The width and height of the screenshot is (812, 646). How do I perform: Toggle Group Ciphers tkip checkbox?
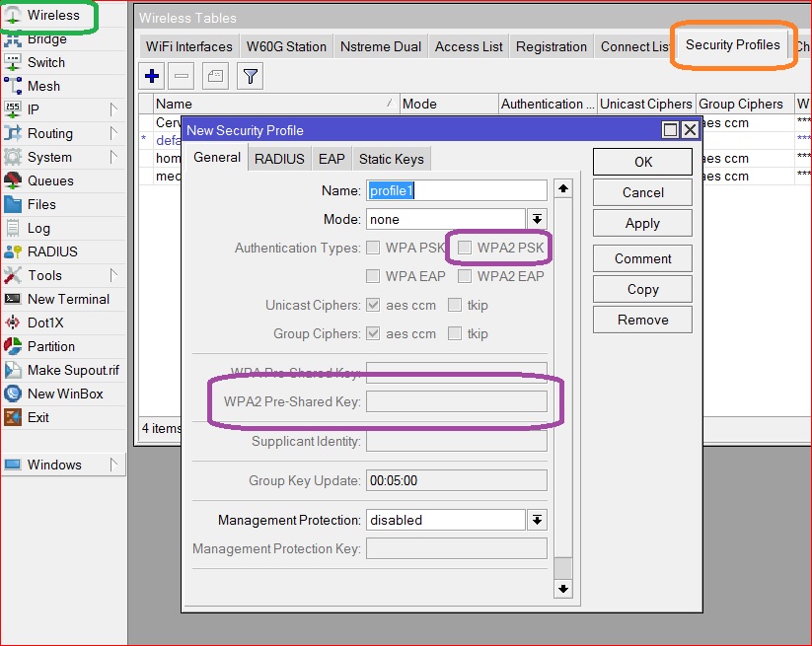[455, 333]
